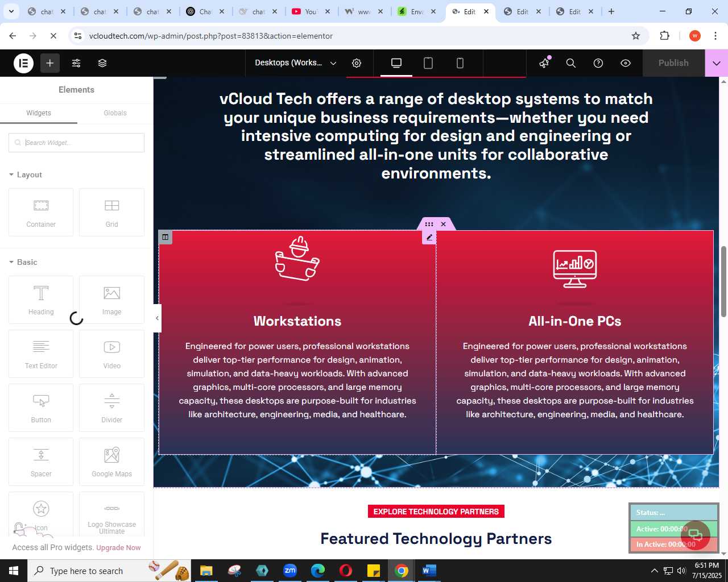This screenshot has height=582, width=728.
Task: Select the Text Editor widget
Action: click(x=41, y=354)
